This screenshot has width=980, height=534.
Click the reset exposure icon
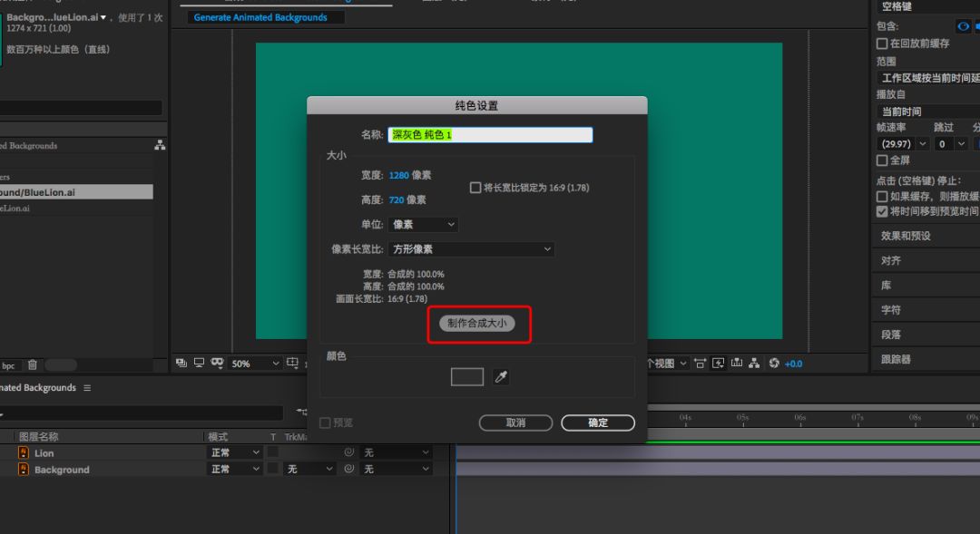pyautogui.click(x=774, y=364)
